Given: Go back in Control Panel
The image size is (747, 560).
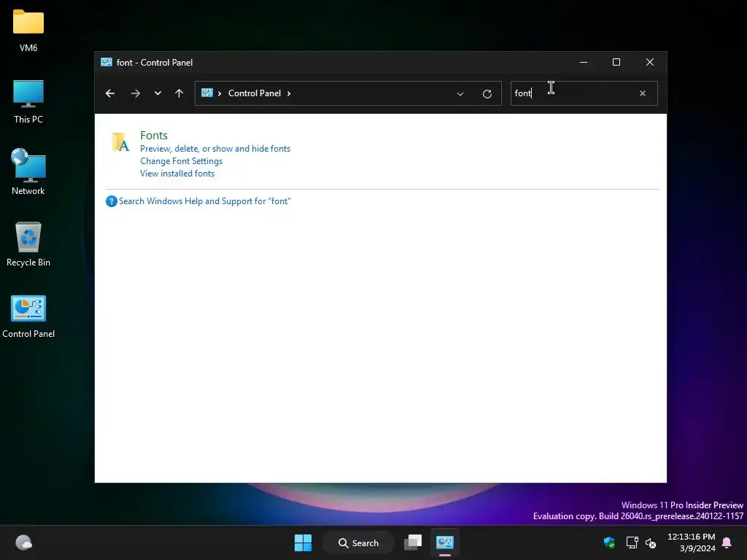Looking at the screenshot, I should (x=110, y=93).
